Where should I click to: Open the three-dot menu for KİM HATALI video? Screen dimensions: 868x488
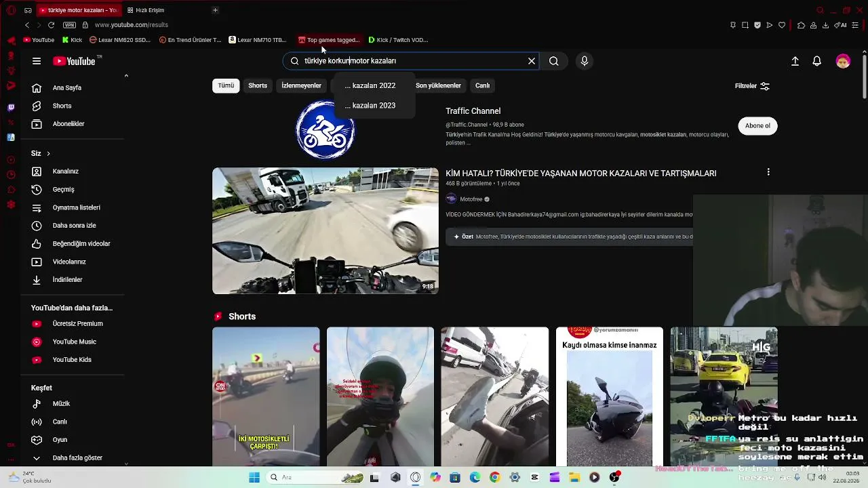[768, 172]
